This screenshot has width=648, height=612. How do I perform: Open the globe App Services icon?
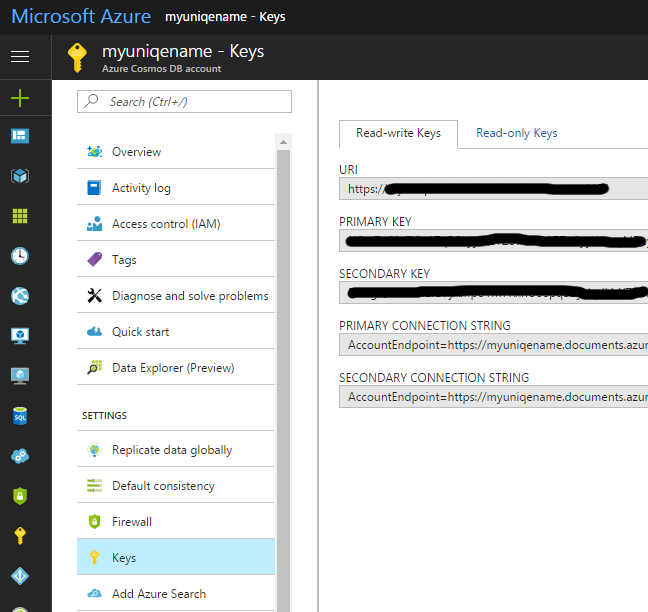coord(20,296)
